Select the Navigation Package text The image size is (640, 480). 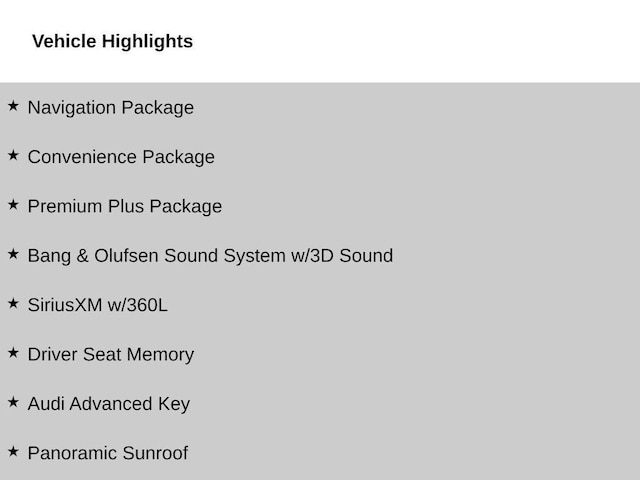pyautogui.click(x=111, y=108)
